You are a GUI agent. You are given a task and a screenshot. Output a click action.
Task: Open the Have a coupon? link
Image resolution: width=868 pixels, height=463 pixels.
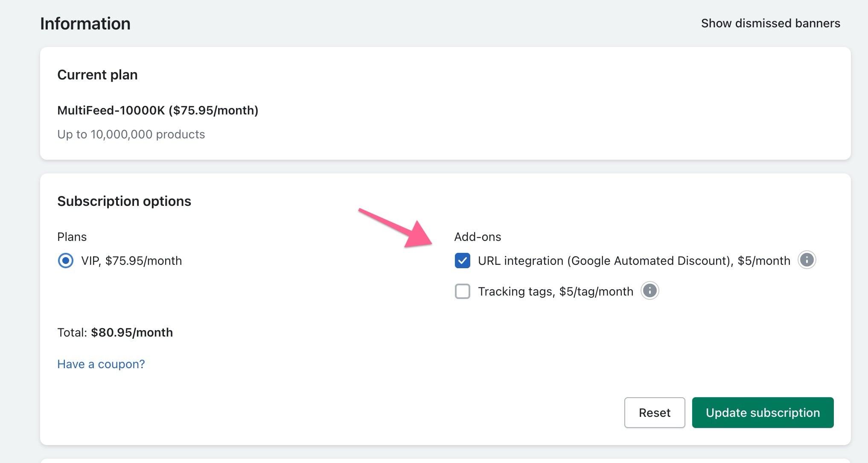101,364
